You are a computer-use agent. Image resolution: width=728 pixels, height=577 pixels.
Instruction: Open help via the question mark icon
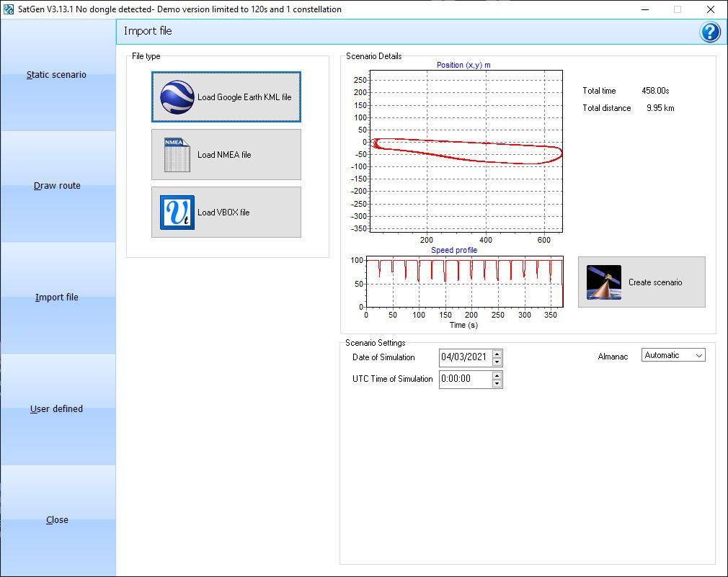(709, 32)
